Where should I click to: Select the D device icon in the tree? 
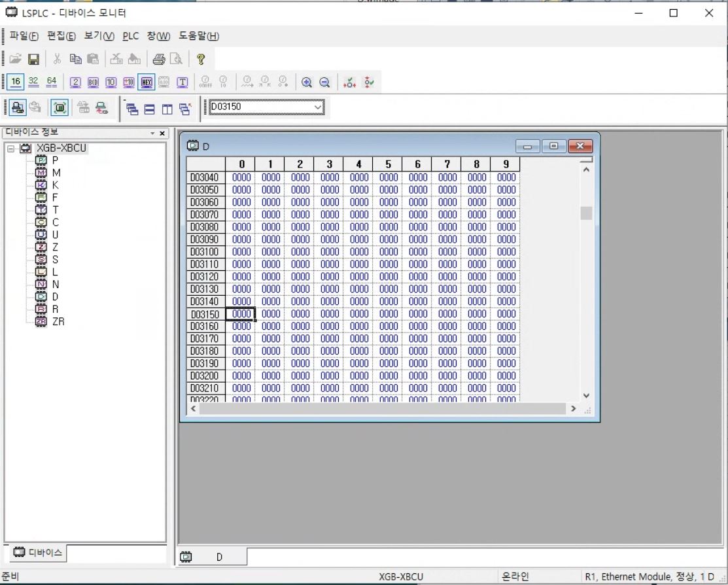[x=41, y=297]
